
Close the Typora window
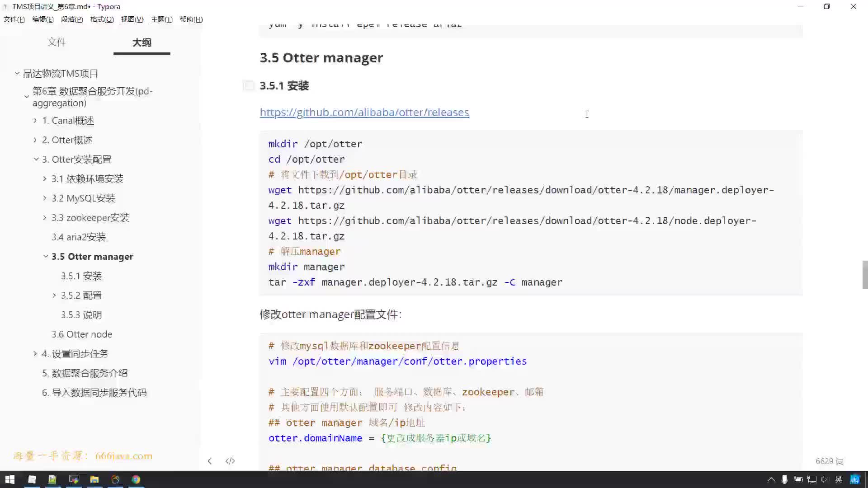pyautogui.click(x=854, y=6)
